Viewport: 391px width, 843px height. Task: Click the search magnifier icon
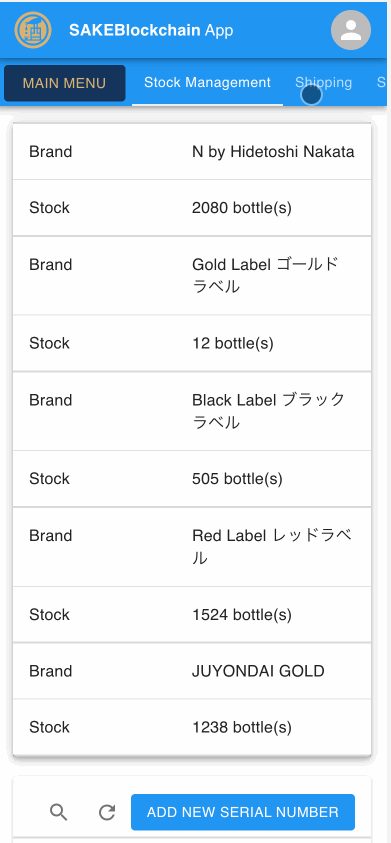tap(59, 812)
